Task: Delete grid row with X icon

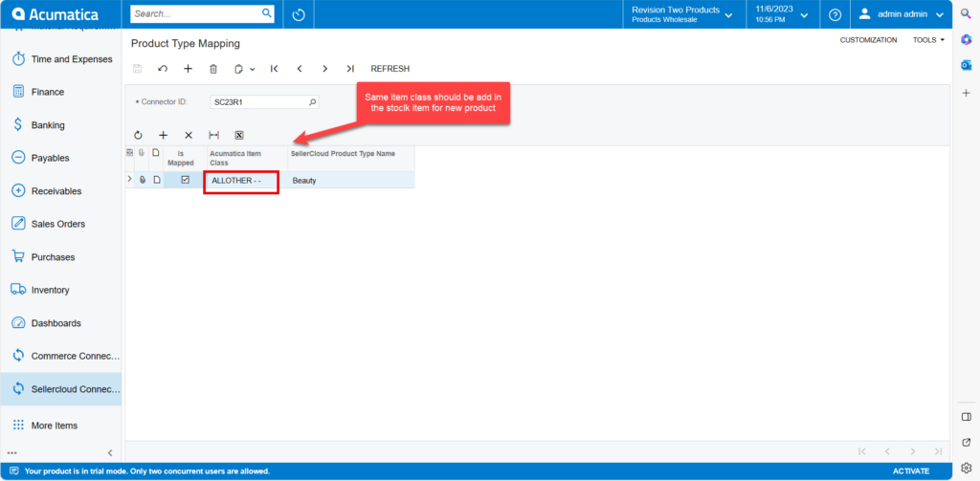Action: (x=189, y=135)
